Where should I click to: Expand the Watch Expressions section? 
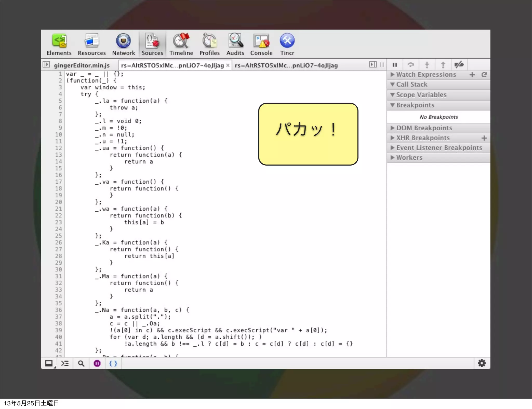point(426,75)
